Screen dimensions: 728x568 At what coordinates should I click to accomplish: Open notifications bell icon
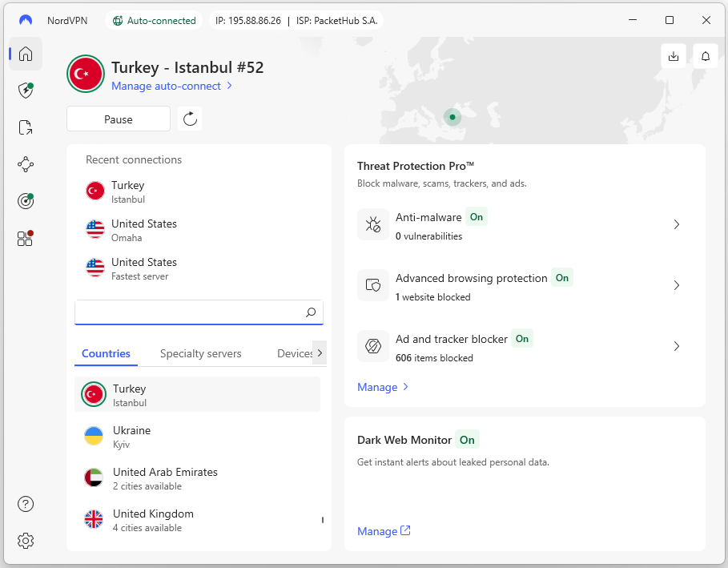click(x=706, y=56)
